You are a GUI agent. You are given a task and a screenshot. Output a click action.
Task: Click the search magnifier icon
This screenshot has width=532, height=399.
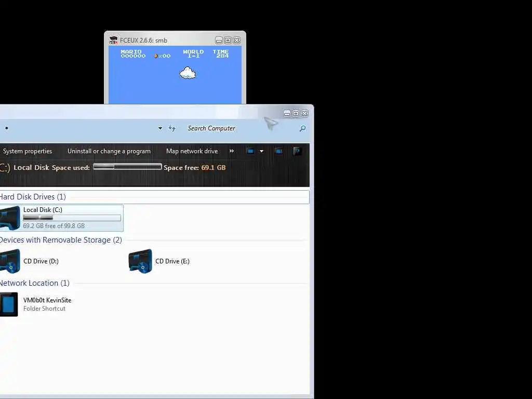303,128
